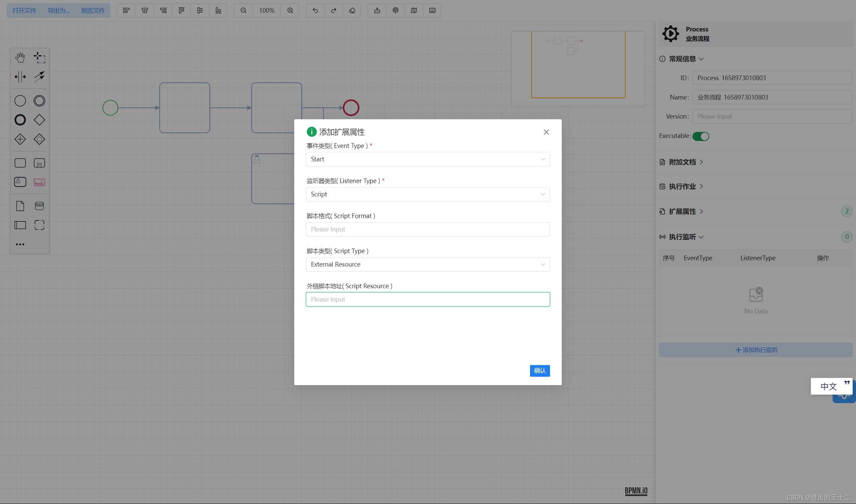
Task: Select the ellipse/circle tool icon
Action: (x=20, y=101)
